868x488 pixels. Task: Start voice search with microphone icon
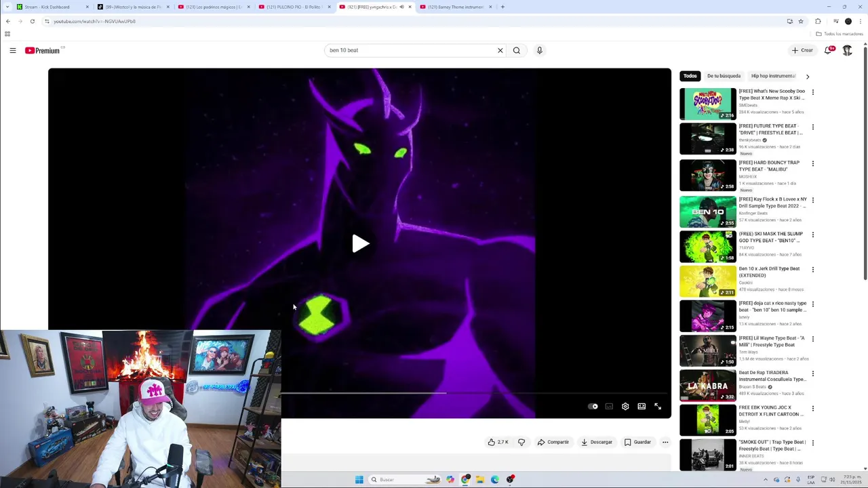coord(540,50)
